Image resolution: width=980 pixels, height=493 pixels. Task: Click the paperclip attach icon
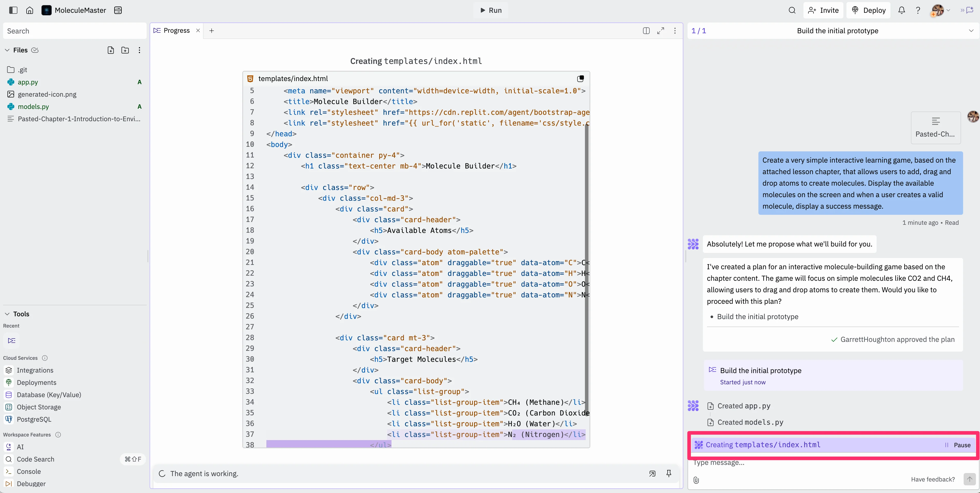(696, 480)
